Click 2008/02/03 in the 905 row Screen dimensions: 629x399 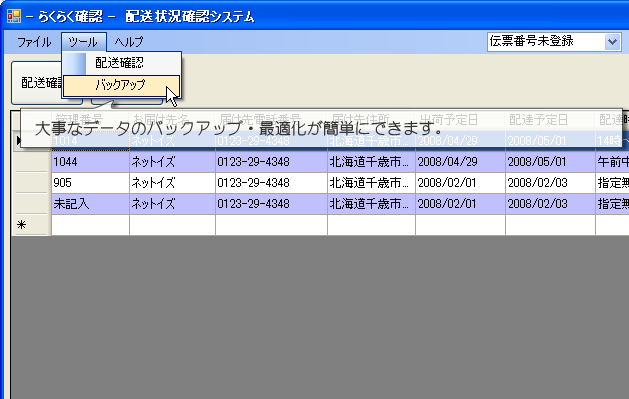[x=550, y=183]
